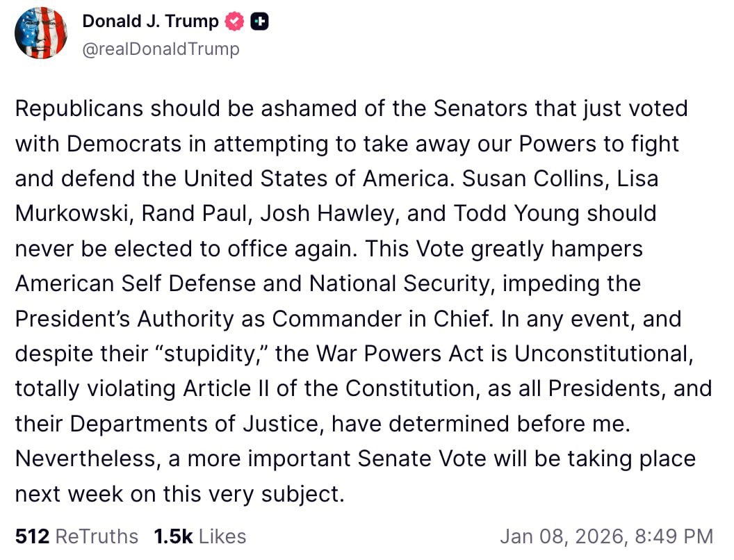View the 512 ReTruths count
The width and height of the screenshot is (734, 560).
point(32,536)
